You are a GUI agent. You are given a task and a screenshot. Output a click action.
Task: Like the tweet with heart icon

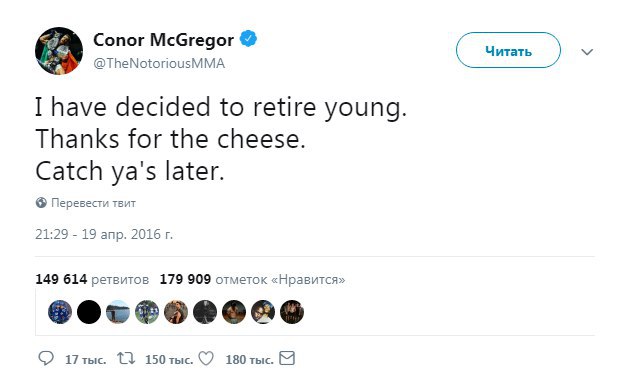pos(206,358)
